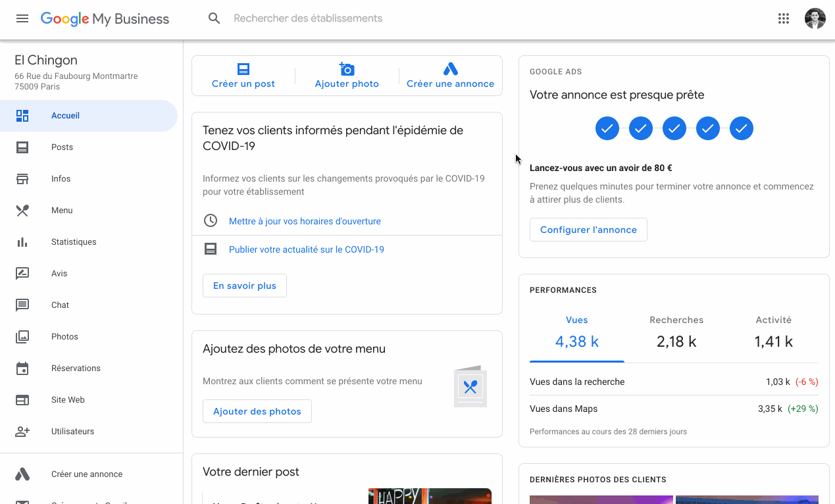Screen dimensions: 835x504
Task: Click the Votre dernier post heading
Action: point(251,472)
